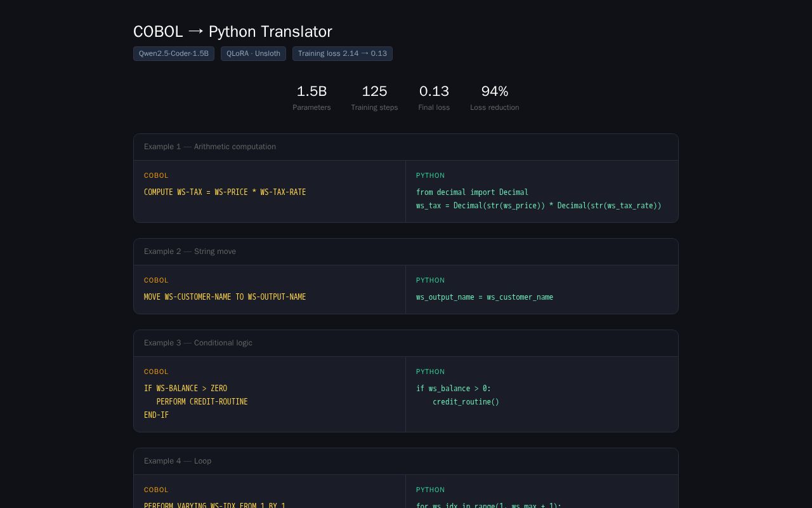812x508 pixels.
Task: Click the Qwen2.5-Coder-1.5B badge
Action: [x=174, y=53]
